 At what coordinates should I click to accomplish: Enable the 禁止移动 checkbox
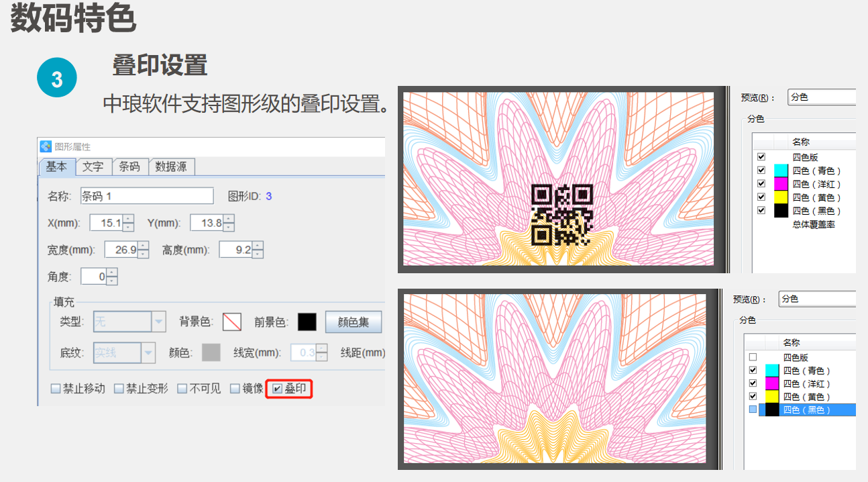[x=56, y=389]
